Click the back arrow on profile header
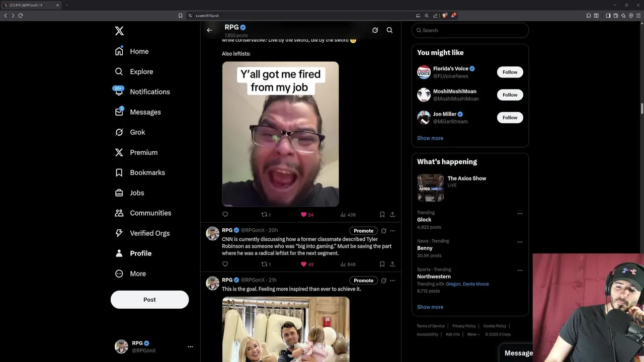644x362 pixels. pyautogui.click(x=209, y=30)
